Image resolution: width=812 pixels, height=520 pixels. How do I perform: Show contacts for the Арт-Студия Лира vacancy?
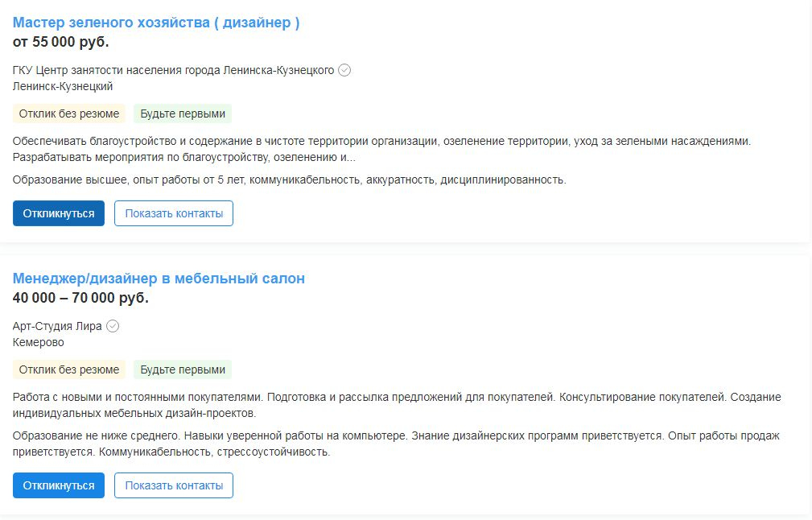coord(174,485)
